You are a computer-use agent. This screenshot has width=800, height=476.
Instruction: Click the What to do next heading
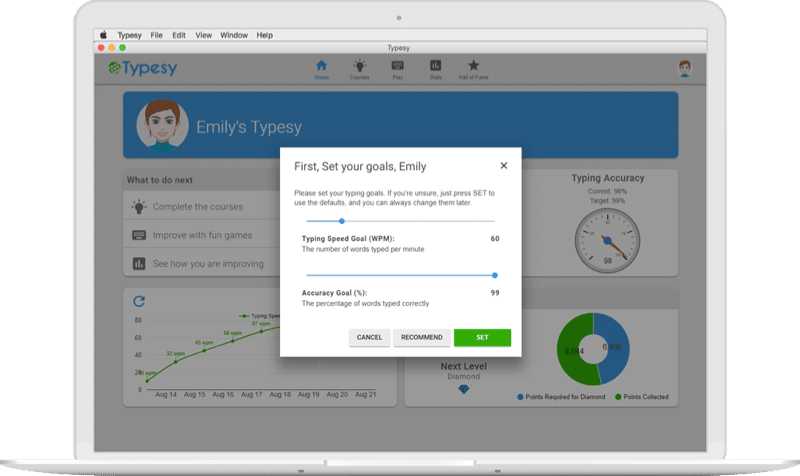point(160,180)
